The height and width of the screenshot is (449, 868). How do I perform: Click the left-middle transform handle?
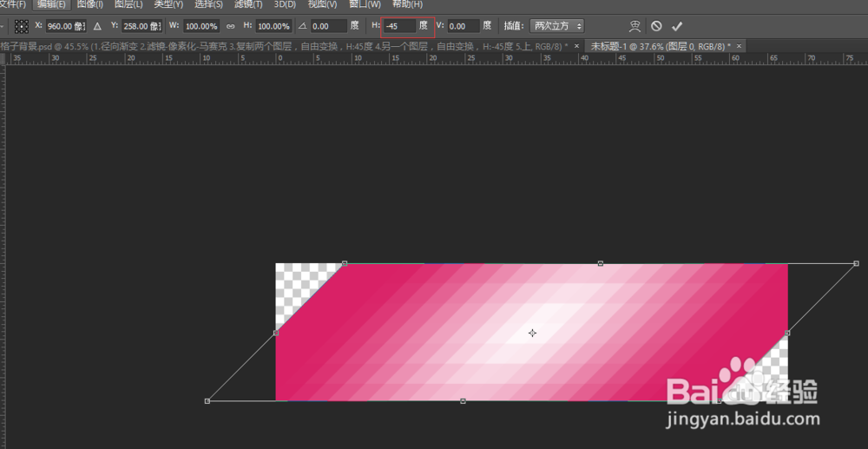click(276, 333)
